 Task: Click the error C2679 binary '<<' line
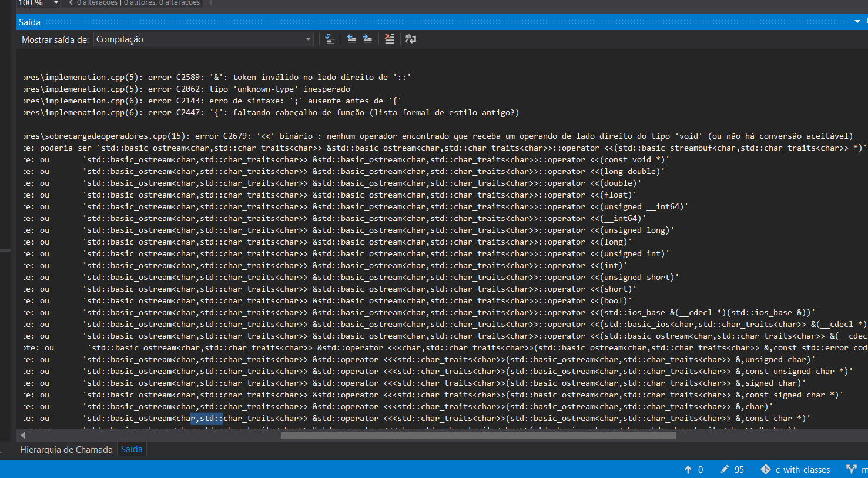coord(438,136)
